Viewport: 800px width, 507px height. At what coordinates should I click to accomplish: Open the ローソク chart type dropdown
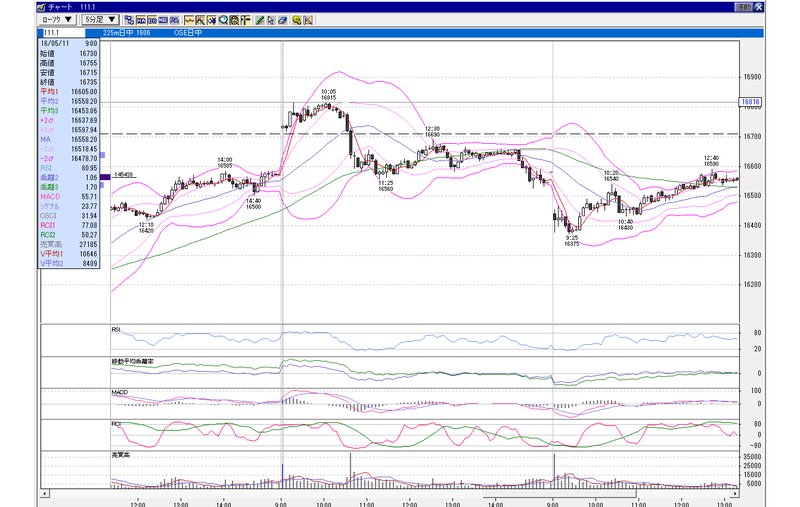coord(58,20)
